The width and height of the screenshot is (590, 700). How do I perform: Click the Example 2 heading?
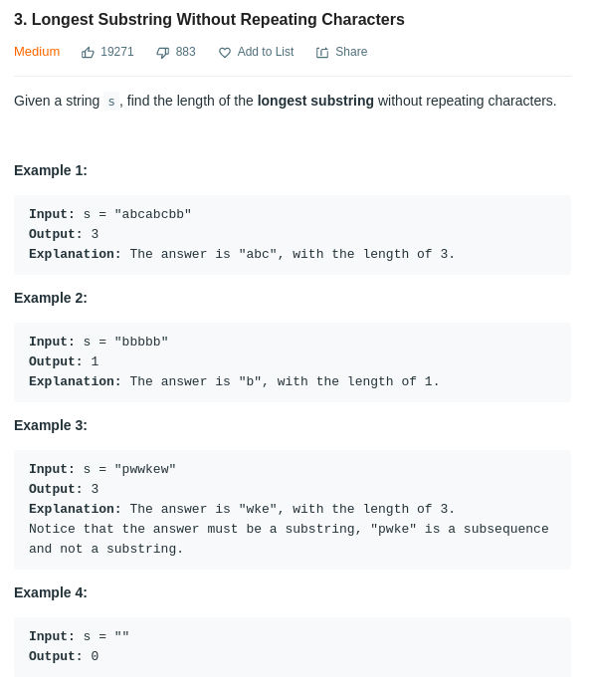[51, 298]
